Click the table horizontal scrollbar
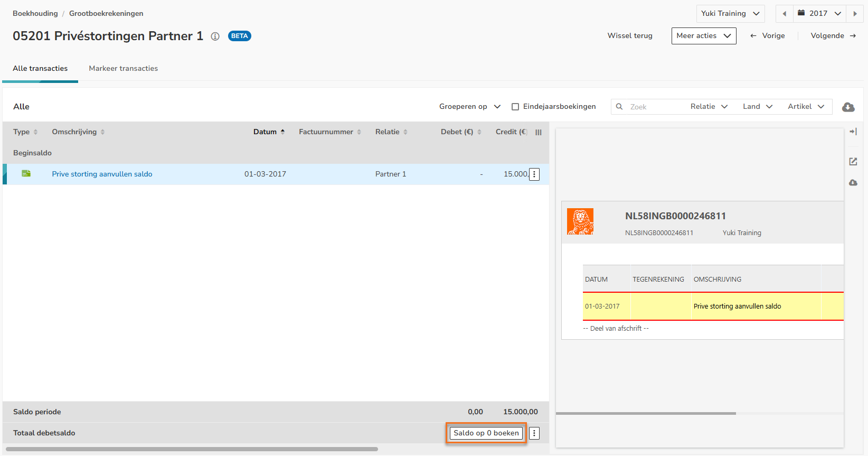 (192, 450)
